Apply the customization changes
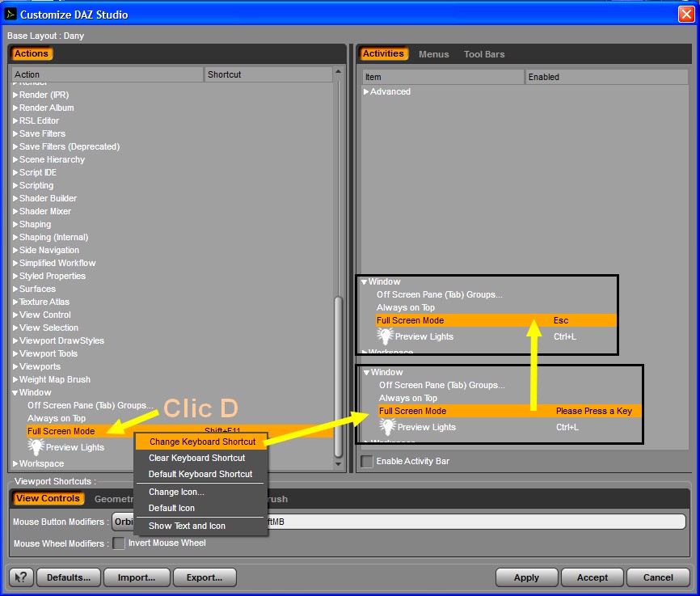Image resolution: width=700 pixels, height=596 pixels. (x=526, y=577)
